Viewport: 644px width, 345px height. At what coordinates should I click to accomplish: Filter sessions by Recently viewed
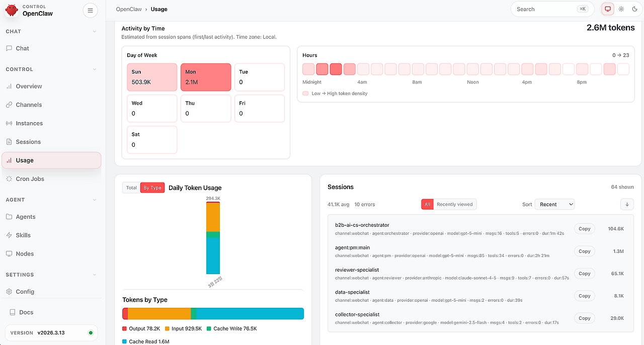pyautogui.click(x=455, y=204)
